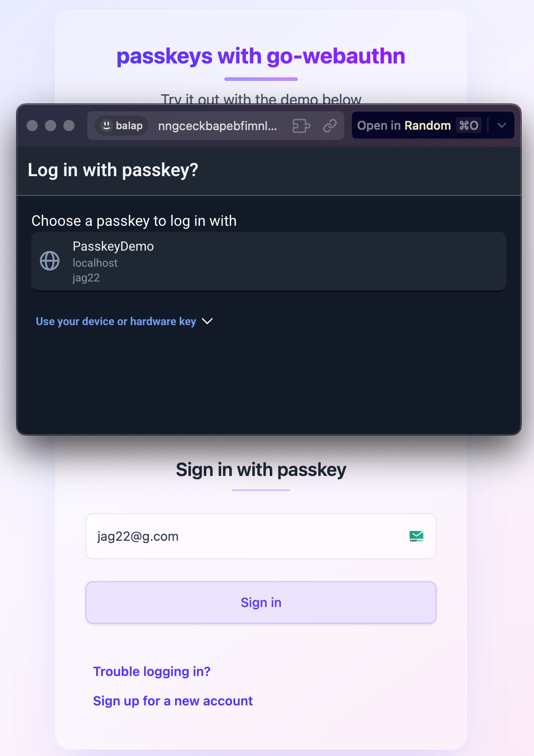The image size is (534, 756).
Task: Open the dropdown arrow next to Open in Random
Action: [502, 126]
